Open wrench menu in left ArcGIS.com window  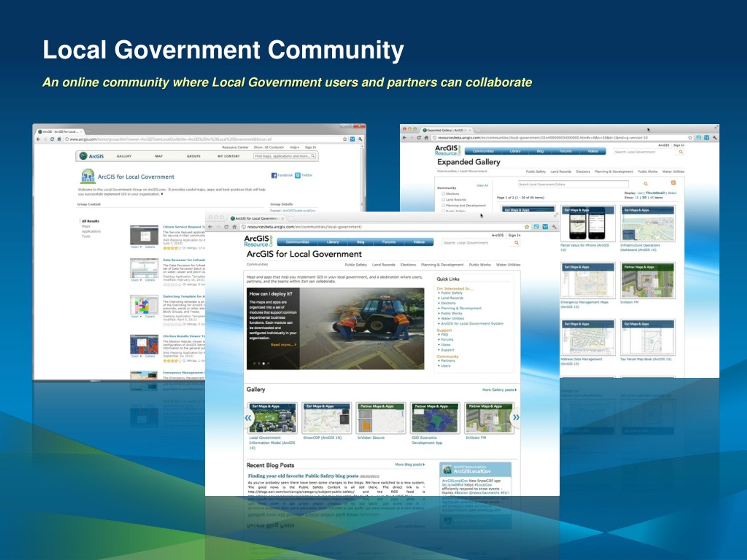360,139
